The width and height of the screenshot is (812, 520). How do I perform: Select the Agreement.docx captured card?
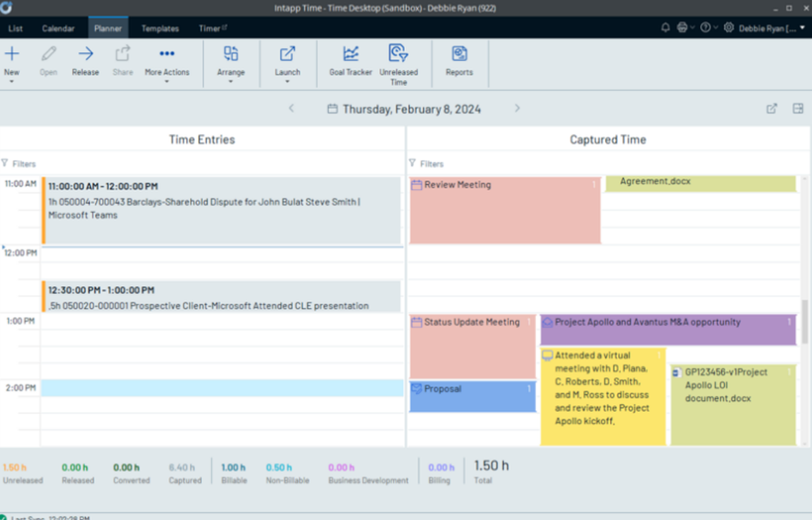pos(701,184)
